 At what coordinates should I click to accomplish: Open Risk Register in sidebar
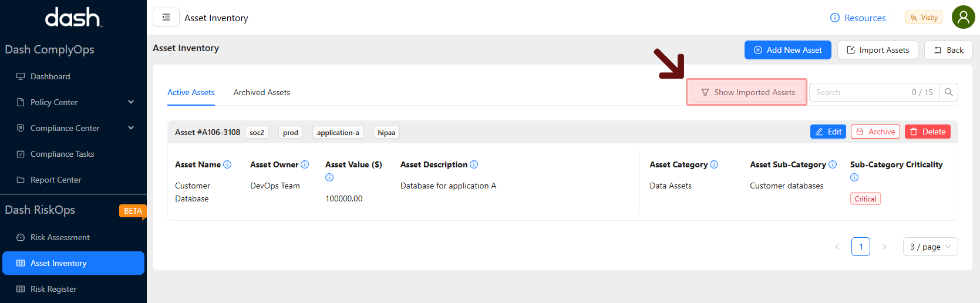pos(53,289)
